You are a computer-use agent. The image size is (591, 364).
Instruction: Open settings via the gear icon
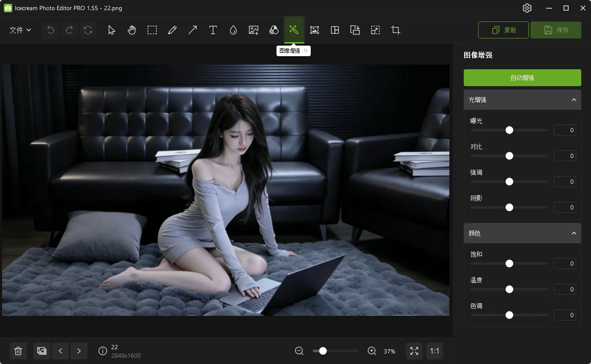pyautogui.click(x=527, y=8)
